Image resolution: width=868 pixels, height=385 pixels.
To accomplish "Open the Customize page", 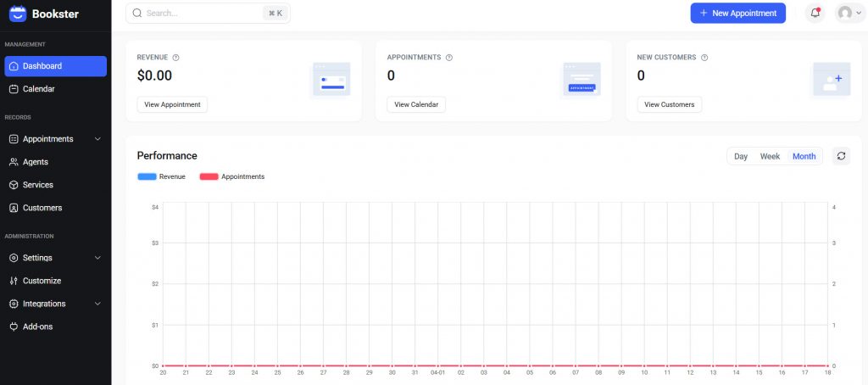I will [x=55, y=281].
